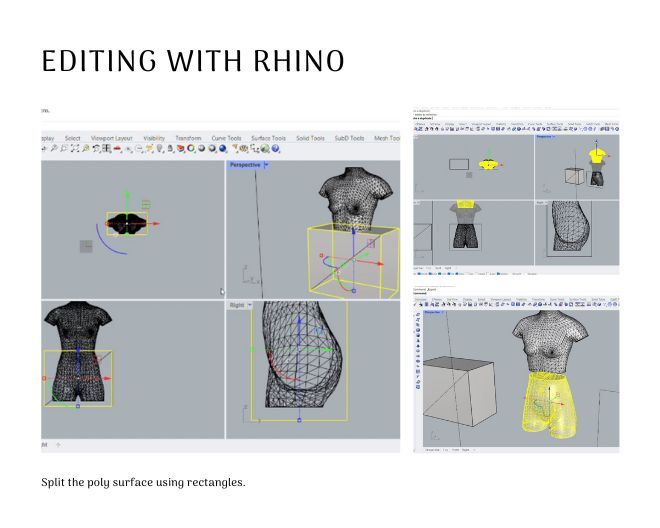Open the Layers panel icon

click(181, 148)
